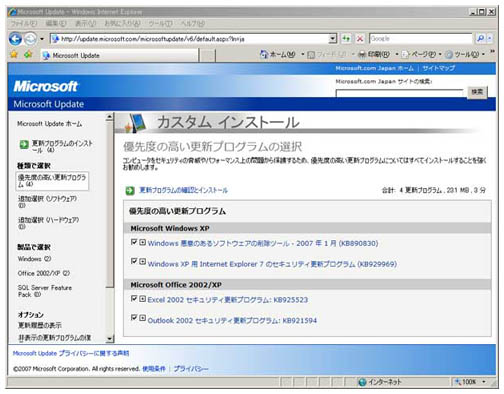
Task: Select the Microsoft Update browser tab
Action: pos(119,55)
